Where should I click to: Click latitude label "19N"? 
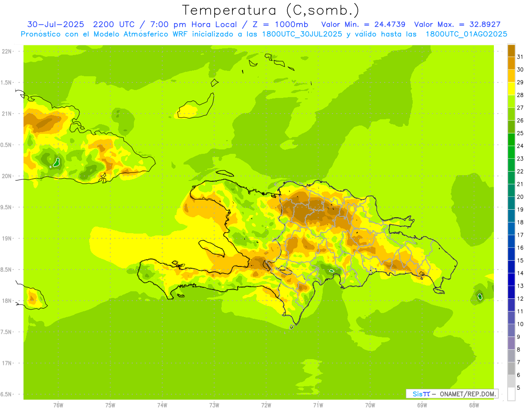click(7, 239)
